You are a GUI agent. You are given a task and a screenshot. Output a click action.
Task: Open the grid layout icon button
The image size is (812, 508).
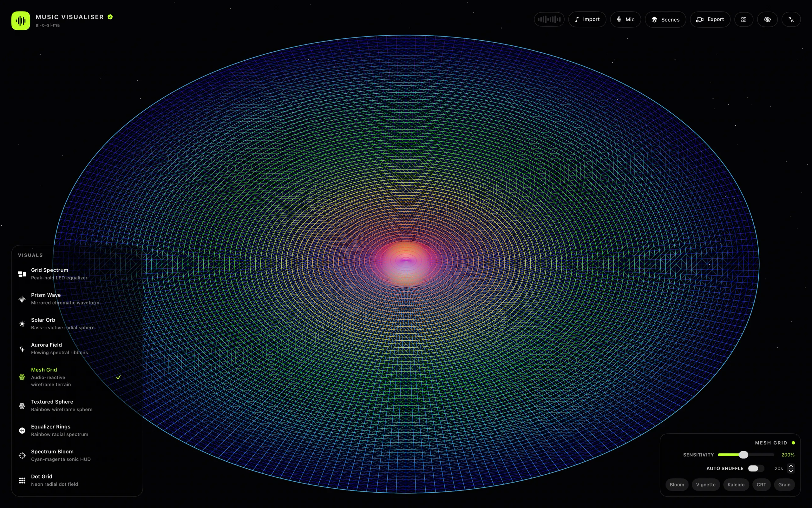(743, 19)
